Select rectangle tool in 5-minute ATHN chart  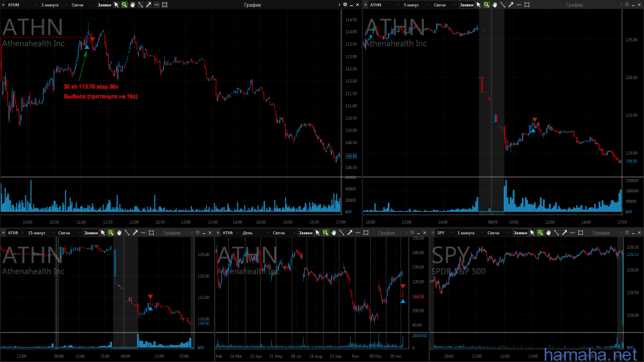527,5
